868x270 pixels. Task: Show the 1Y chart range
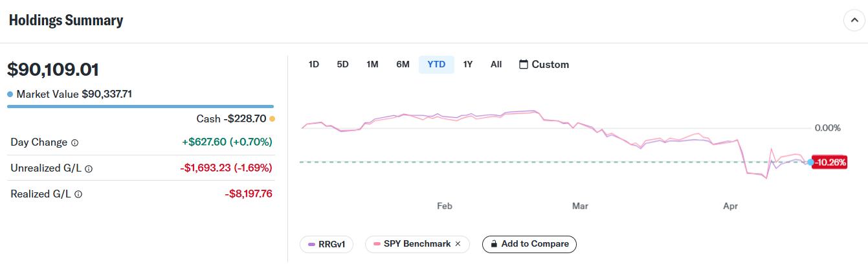pyautogui.click(x=468, y=65)
